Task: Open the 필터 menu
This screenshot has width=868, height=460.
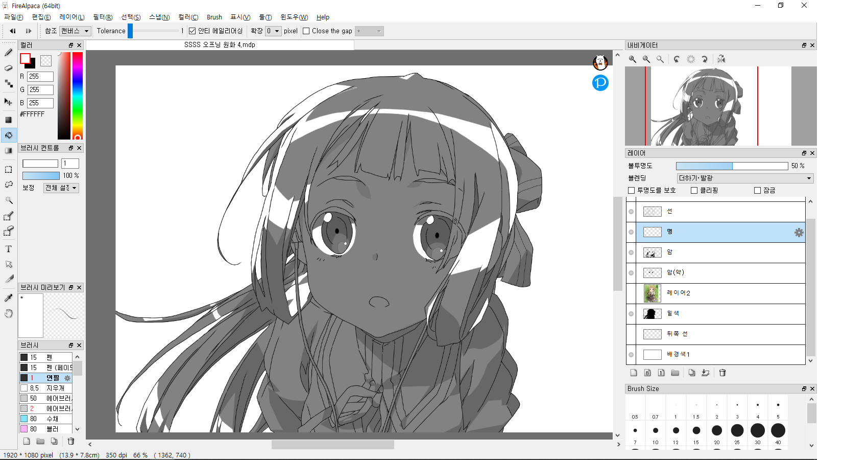Action: coord(103,17)
